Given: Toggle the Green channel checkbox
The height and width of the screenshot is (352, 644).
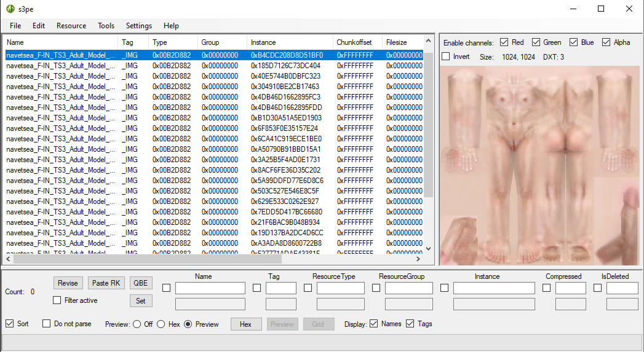Looking at the screenshot, I should [x=536, y=42].
